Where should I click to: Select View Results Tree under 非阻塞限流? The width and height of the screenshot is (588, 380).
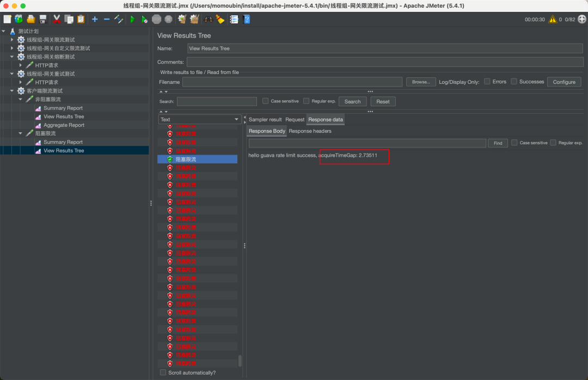coord(64,117)
